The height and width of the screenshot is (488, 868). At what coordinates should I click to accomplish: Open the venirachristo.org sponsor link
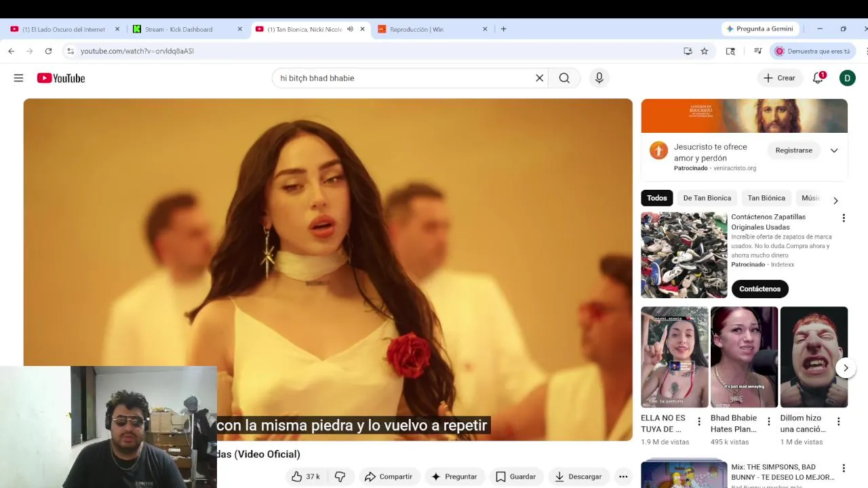pyautogui.click(x=734, y=168)
